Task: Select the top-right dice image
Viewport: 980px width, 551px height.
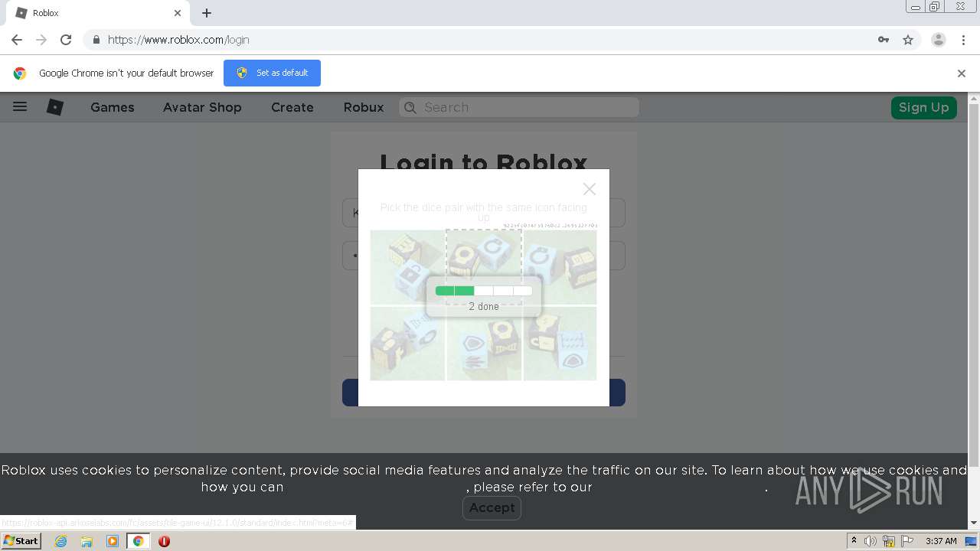Action: (560, 267)
